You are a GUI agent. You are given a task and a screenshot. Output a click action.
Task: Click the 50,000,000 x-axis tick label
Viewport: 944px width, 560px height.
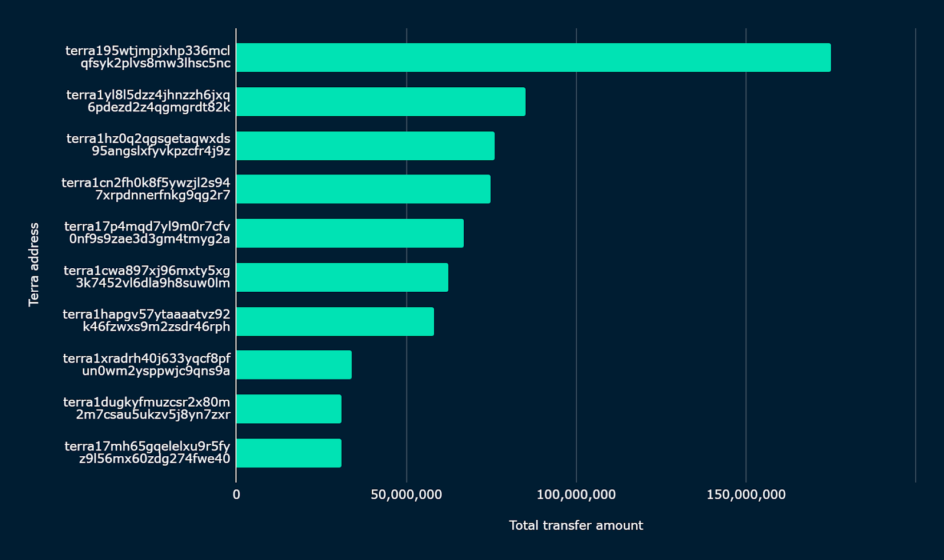coord(406,495)
